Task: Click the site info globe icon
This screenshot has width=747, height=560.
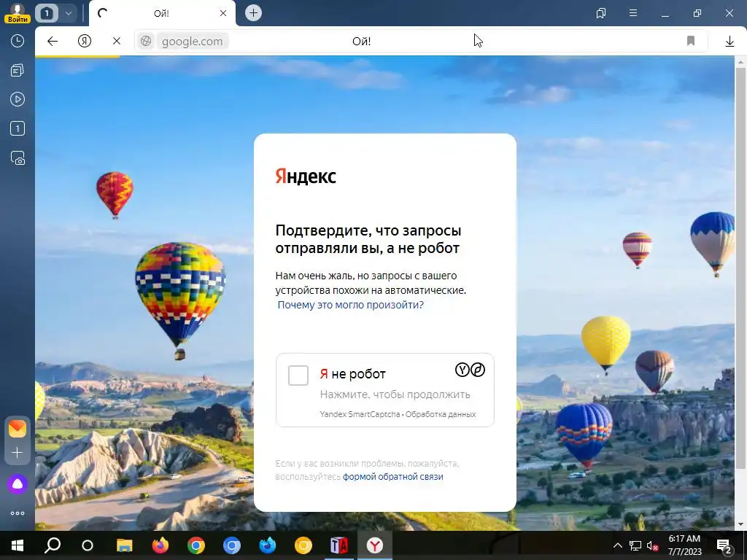Action: pos(146,42)
